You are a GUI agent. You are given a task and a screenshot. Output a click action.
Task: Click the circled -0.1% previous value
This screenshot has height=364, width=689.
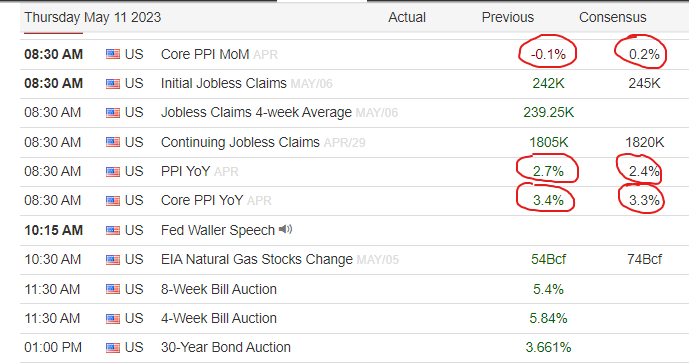point(548,55)
